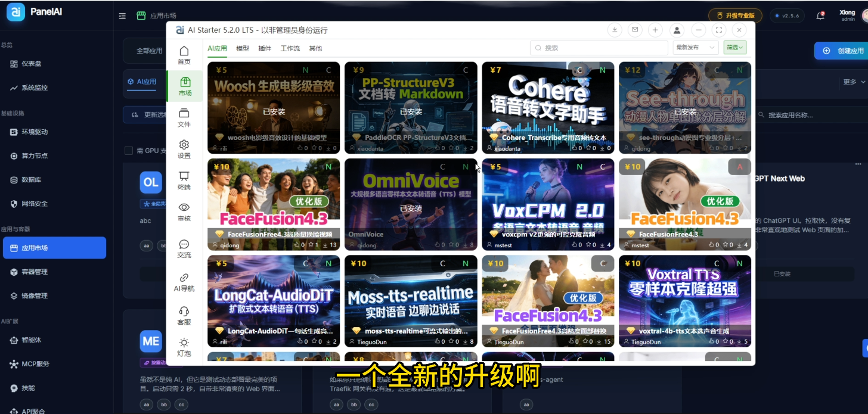Click plus icon in AI Starter title bar
The image size is (868, 414).
655,30
